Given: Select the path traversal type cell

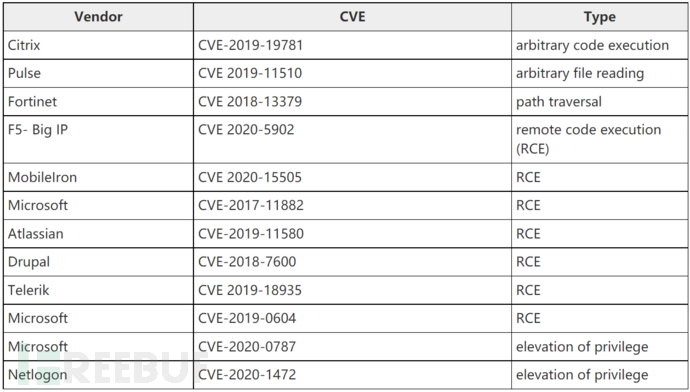Looking at the screenshot, I should point(599,102).
